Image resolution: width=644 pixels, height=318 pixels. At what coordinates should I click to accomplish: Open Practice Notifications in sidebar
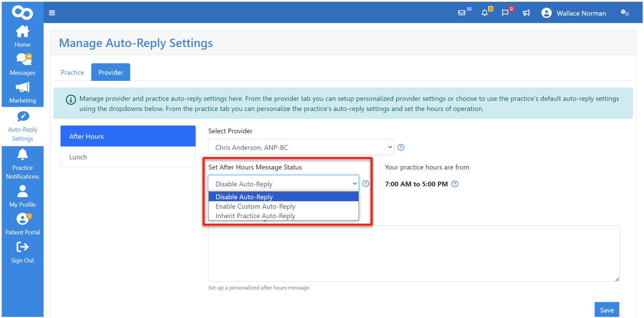[x=22, y=164]
